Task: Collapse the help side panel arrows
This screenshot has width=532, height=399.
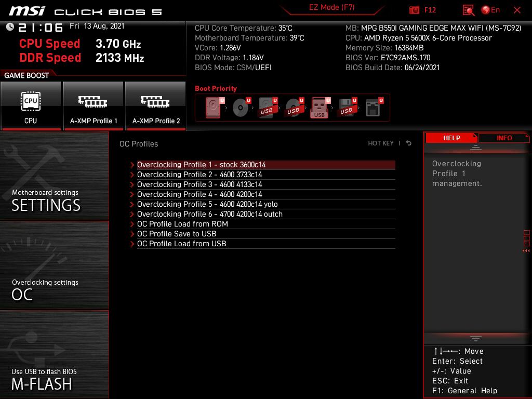Action: (526, 251)
